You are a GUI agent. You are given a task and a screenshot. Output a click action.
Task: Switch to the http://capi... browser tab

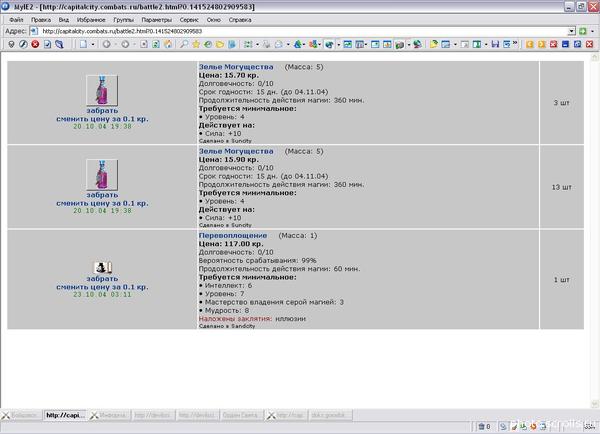65,415
